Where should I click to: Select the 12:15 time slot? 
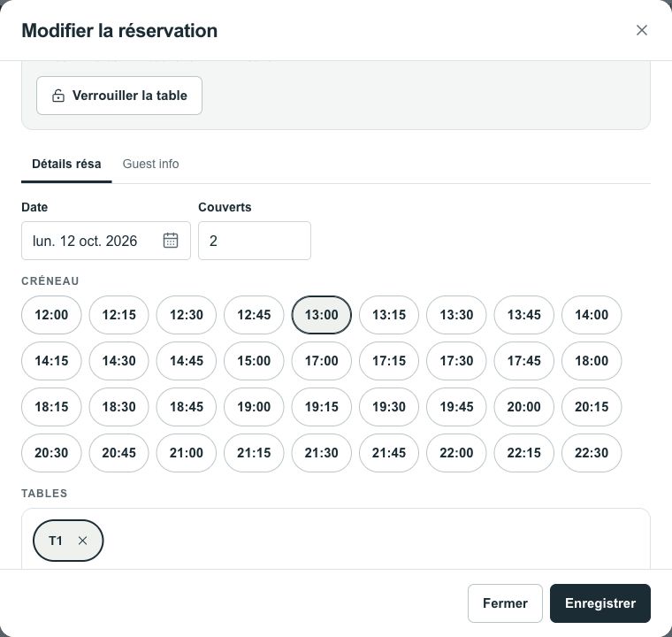coord(118,315)
